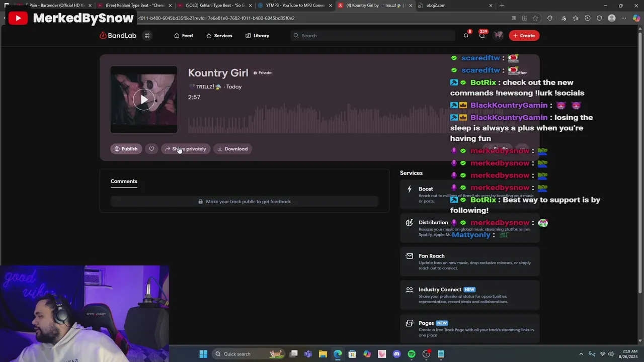
Task: Click the Kountry Girl cover thumbnail
Action: coord(144,100)
